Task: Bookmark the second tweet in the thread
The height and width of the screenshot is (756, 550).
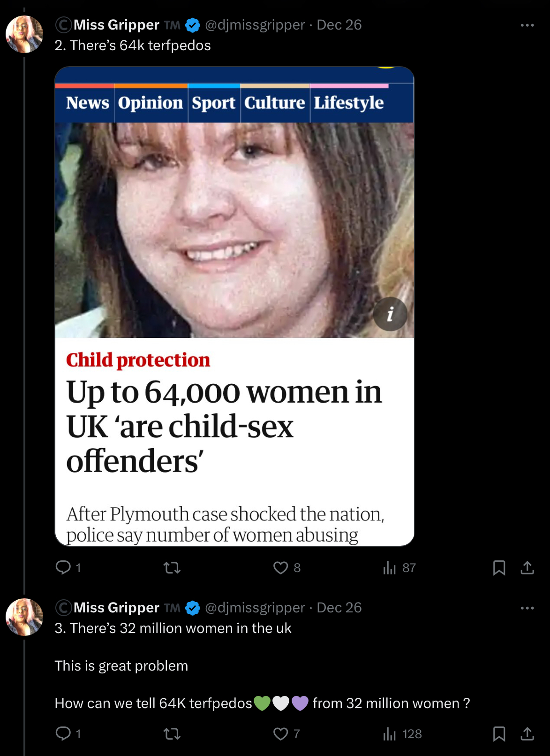Action: 499,568
